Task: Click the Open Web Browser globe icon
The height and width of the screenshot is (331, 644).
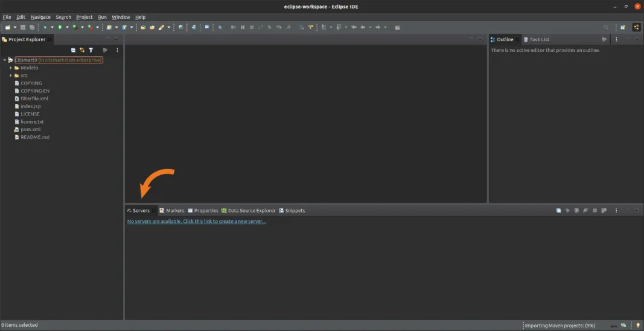Action: tap(180, 27)
